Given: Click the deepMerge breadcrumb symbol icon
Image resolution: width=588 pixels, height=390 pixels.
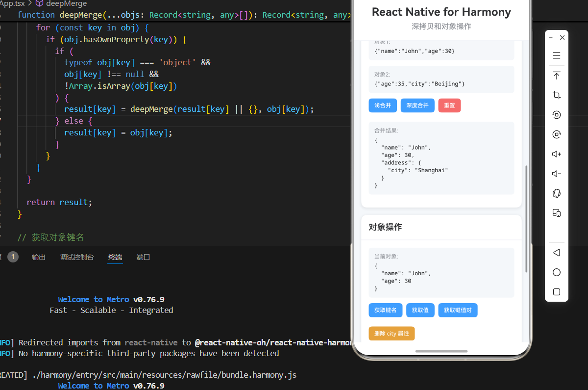Looking at the screenshot, I should tap(39, 3).
